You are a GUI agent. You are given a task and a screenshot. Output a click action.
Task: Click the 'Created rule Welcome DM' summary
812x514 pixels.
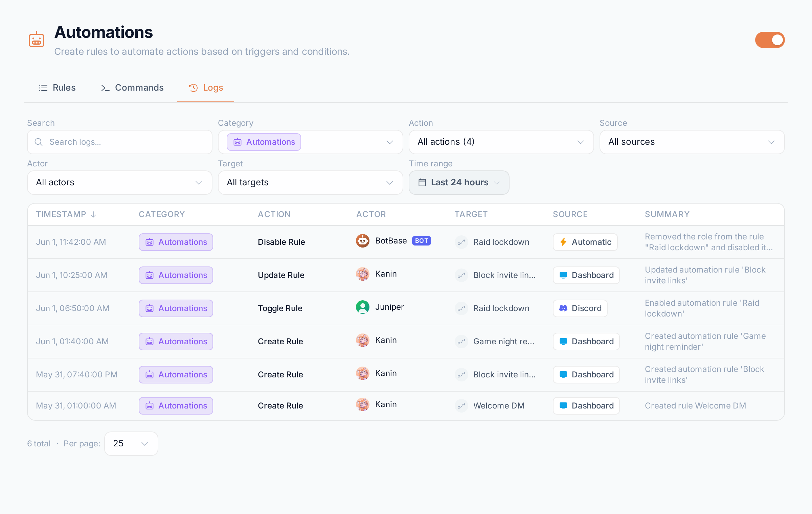tap(695, 406)
